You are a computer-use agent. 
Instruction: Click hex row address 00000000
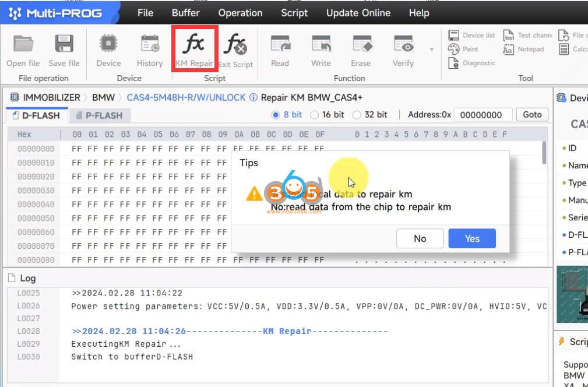(36, 149)
